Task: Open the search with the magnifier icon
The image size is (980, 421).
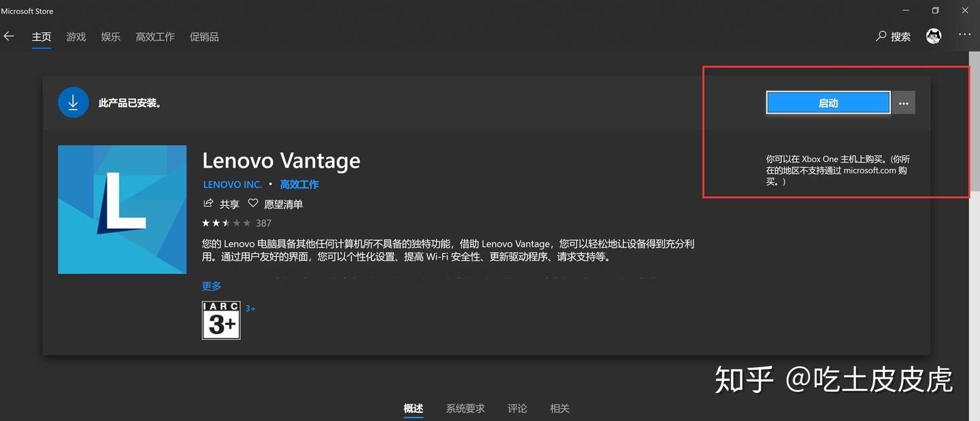Action: point(881,36)
